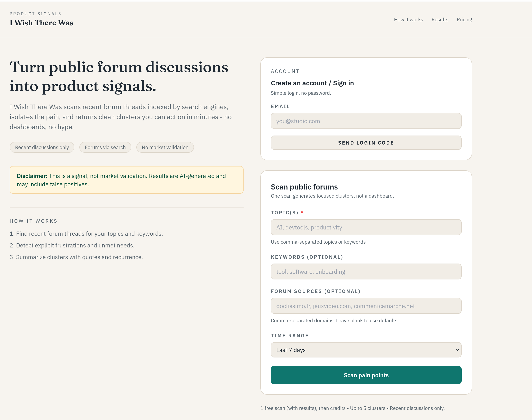Select a different option from Last 7 days
Image resolution: width=532 pixels, height=420 pixels.
tap(366, 350)
